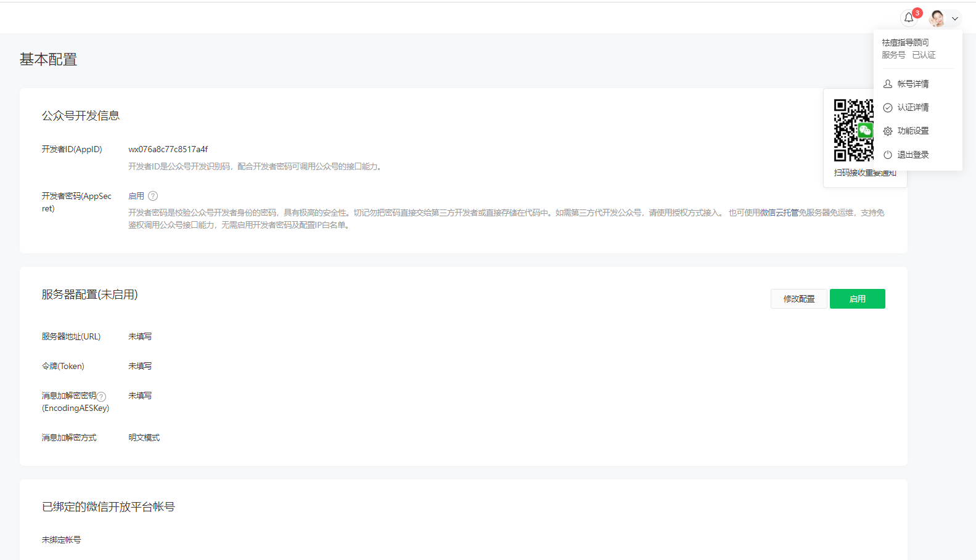Click the QR code image
This screenshot has height=560, width=976.
854,130
